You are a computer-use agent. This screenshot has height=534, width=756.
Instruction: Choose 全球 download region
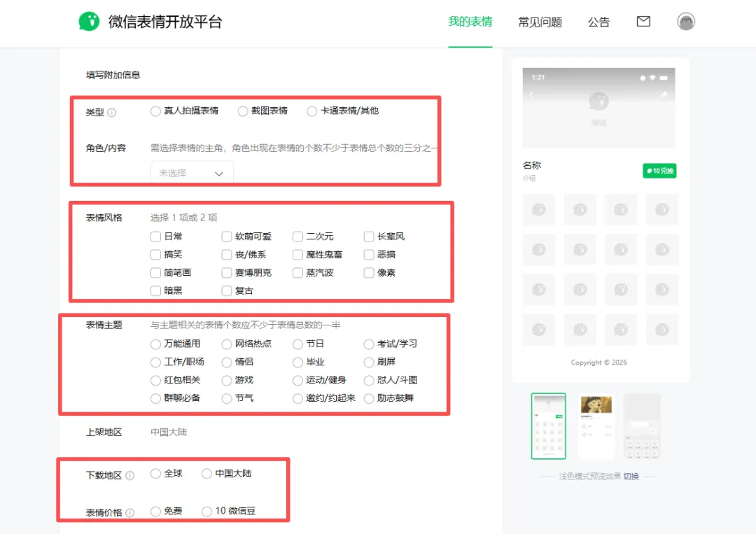[x=155, y=474]
